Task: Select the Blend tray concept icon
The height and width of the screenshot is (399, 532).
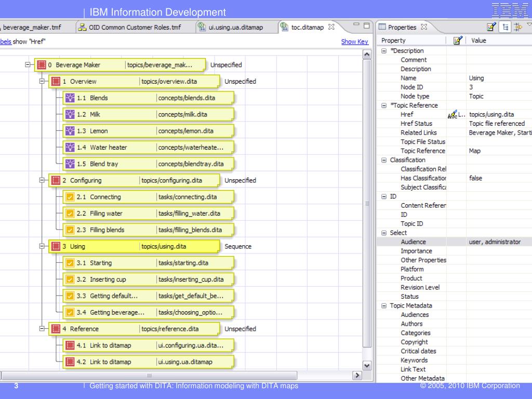Action: point(70,164)
